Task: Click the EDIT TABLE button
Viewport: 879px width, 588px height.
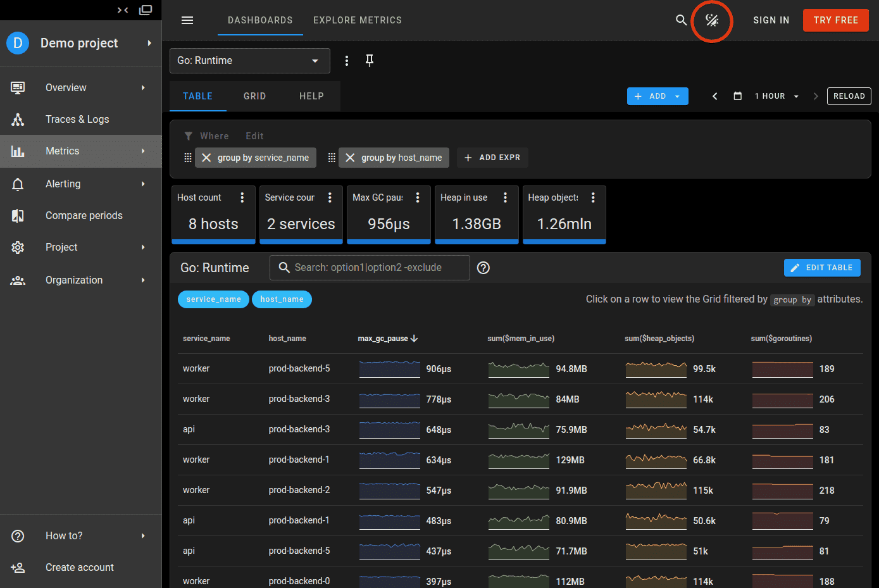Action: (822, 268)
